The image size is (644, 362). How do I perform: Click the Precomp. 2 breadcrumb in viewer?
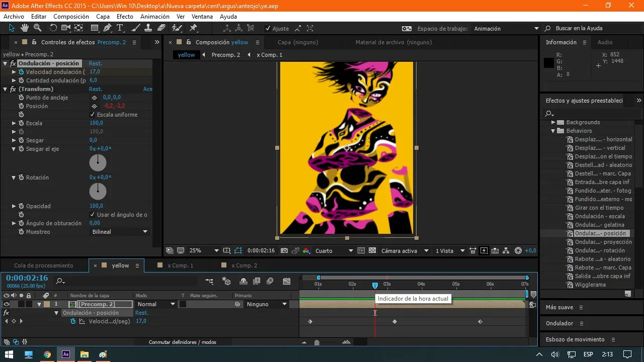tap(226, 55)
